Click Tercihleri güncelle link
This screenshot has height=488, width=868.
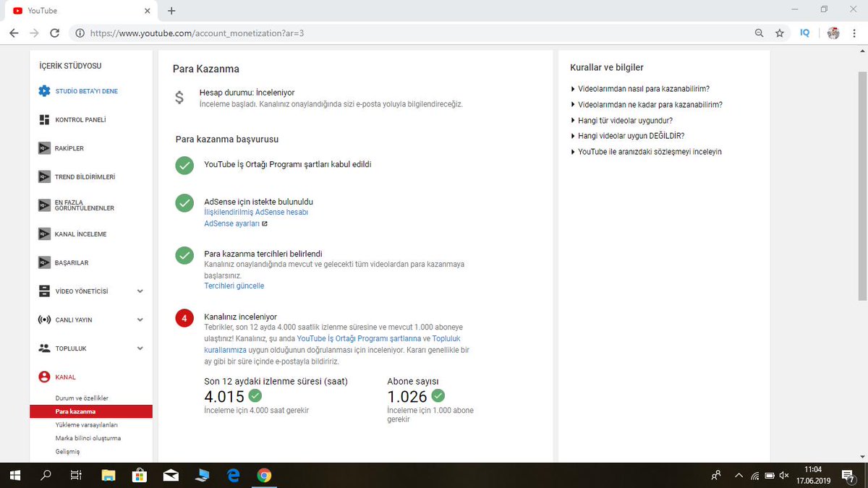(234, 286)
